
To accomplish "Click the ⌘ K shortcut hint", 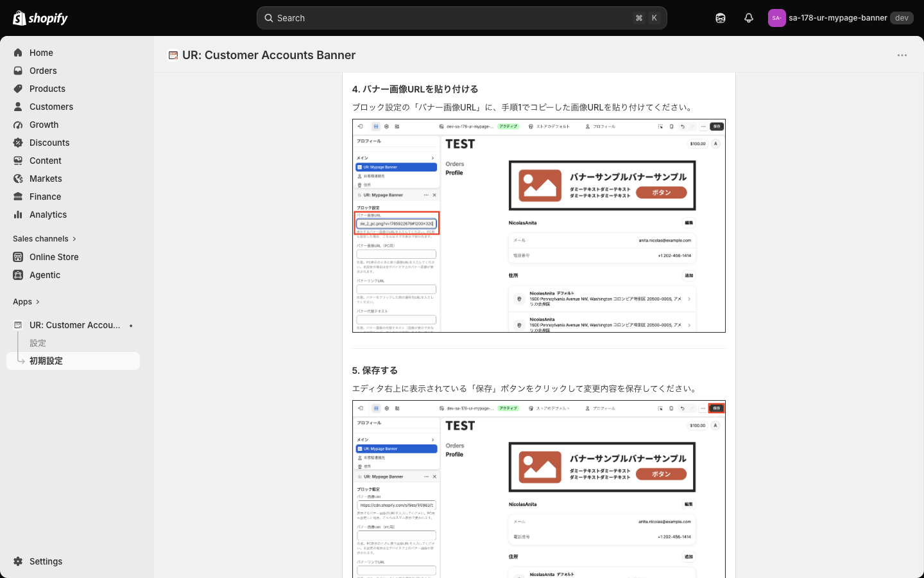I will [x=647, y=18].
